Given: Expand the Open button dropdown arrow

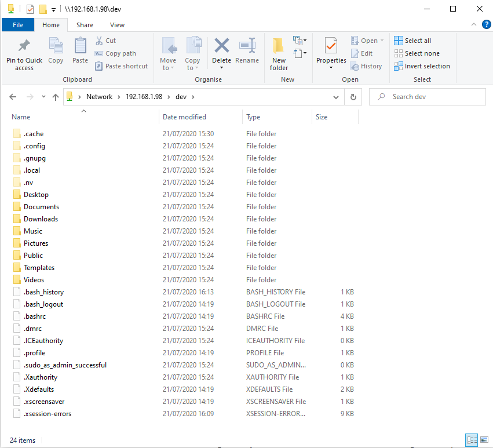Looking at the screenshot, I should click(x=382, y=41).
